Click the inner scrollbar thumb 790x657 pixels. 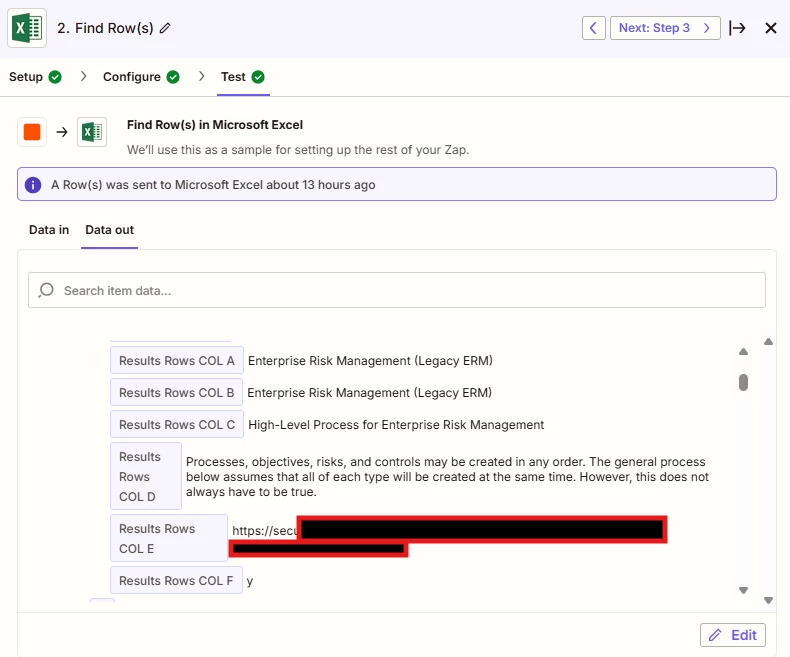[x=743, y=382]
